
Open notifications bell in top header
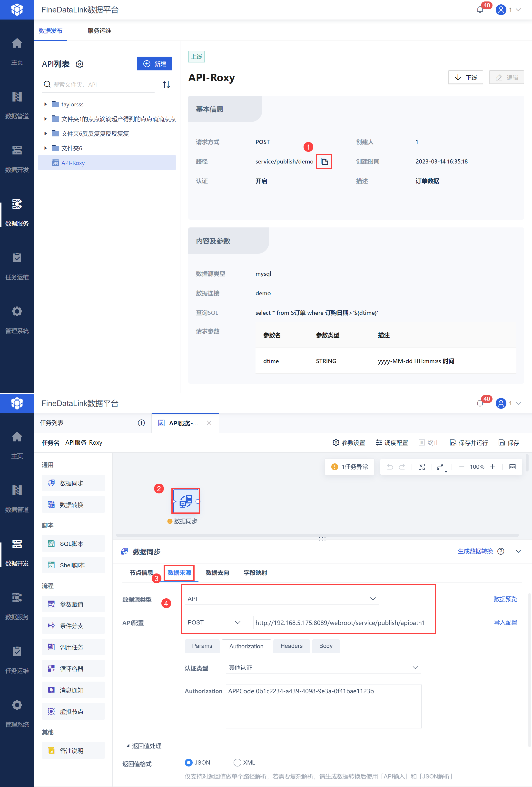point(480,10)
